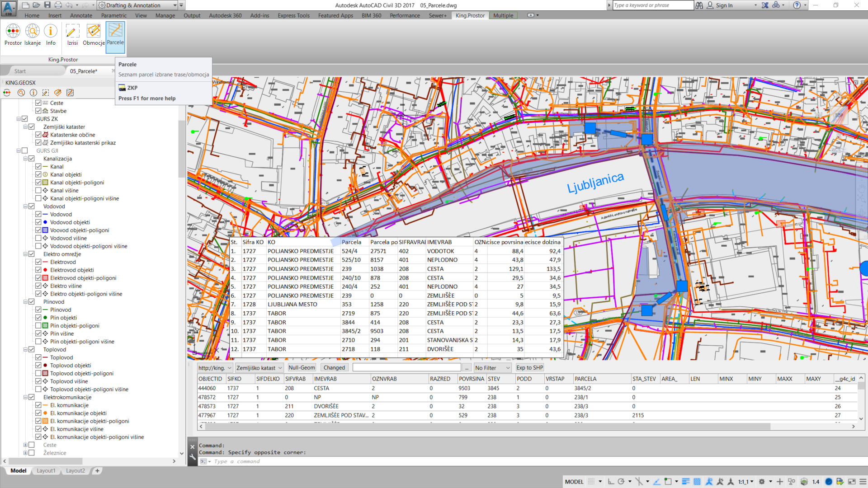868x488 pixels.
Task: Open the Sewer+ ribbon tab
Action: [x=437, y=15]
